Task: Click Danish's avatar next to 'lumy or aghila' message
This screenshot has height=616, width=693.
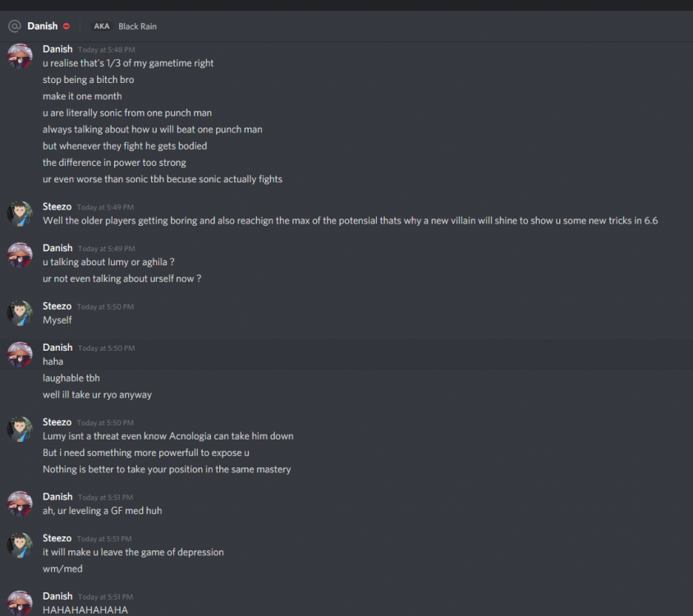Action: pos(20,255)
